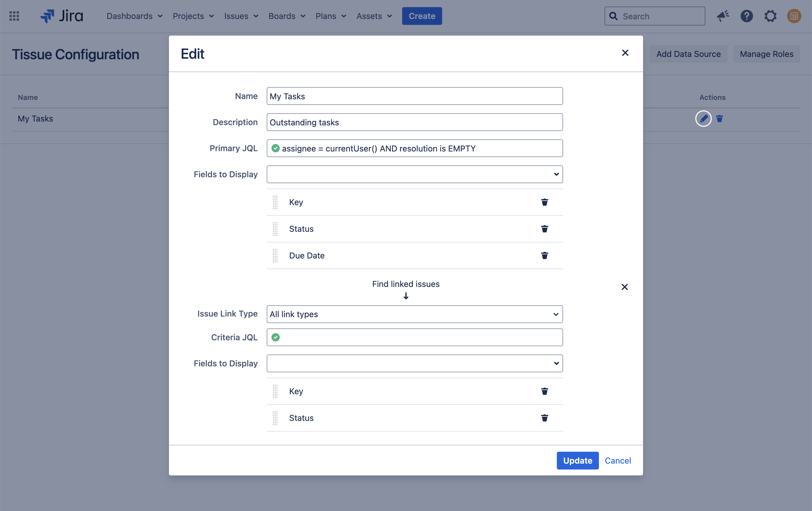This screenshot has width=812, height=511.
Task: Open the help question mark menu
Action: click(747, 16)
